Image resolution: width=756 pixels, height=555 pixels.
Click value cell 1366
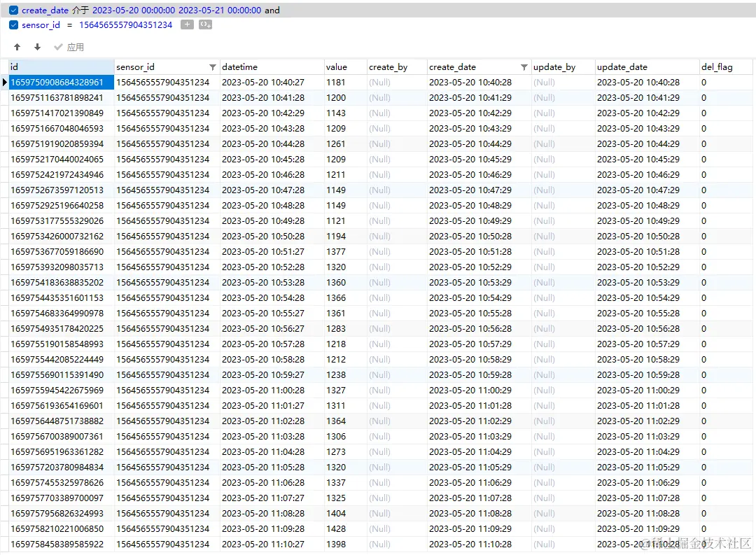coord(346,298)
